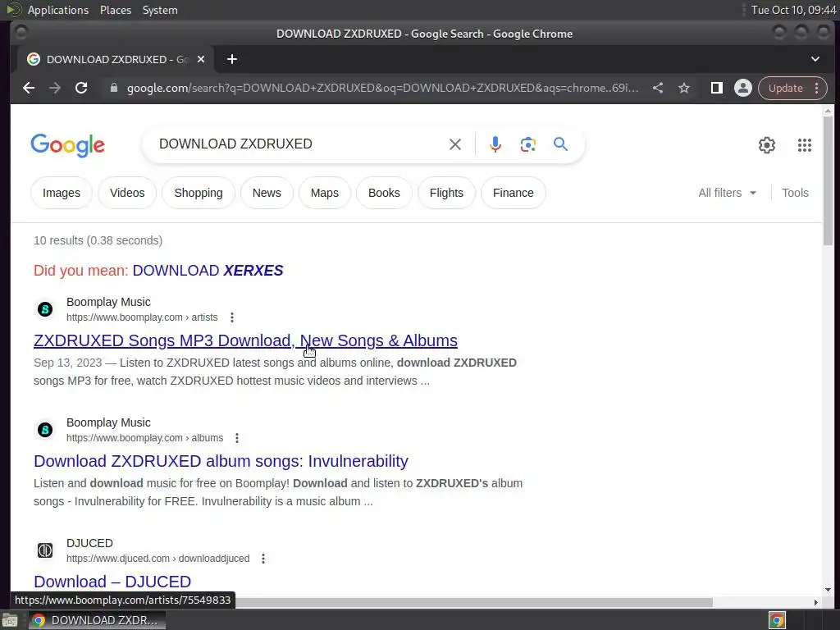840x630 pixels.
Task: Click the vertical scrollbar thumb
Action: pyautogui.click(x=828, y=180)
